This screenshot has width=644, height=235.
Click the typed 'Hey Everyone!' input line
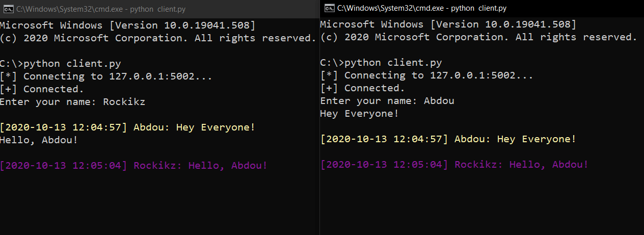point(359,113)
